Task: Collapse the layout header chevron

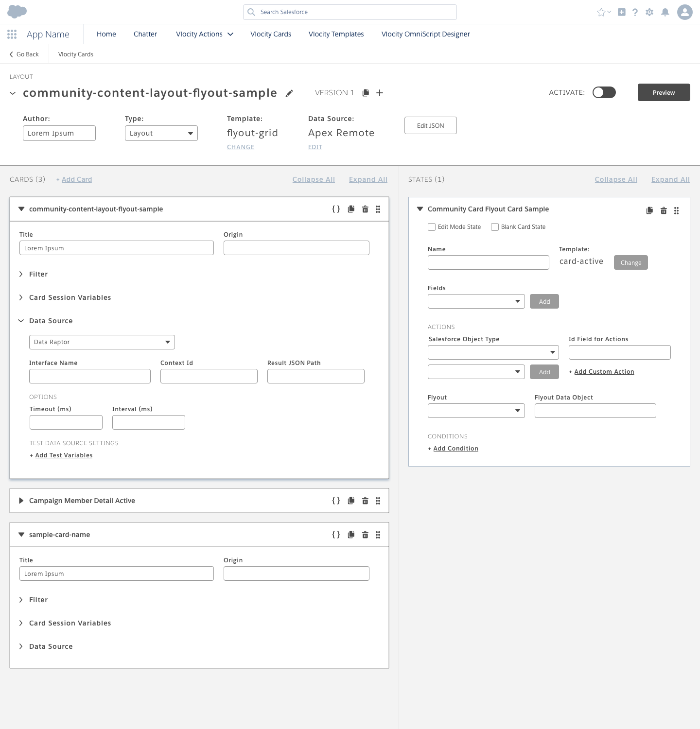Action: coord(13,93)
